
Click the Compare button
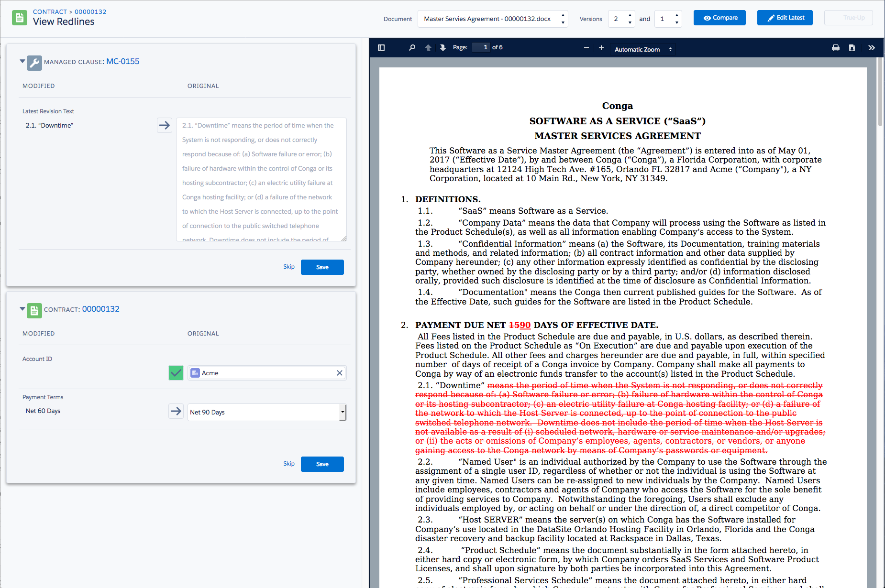click(x=719, y=18)
